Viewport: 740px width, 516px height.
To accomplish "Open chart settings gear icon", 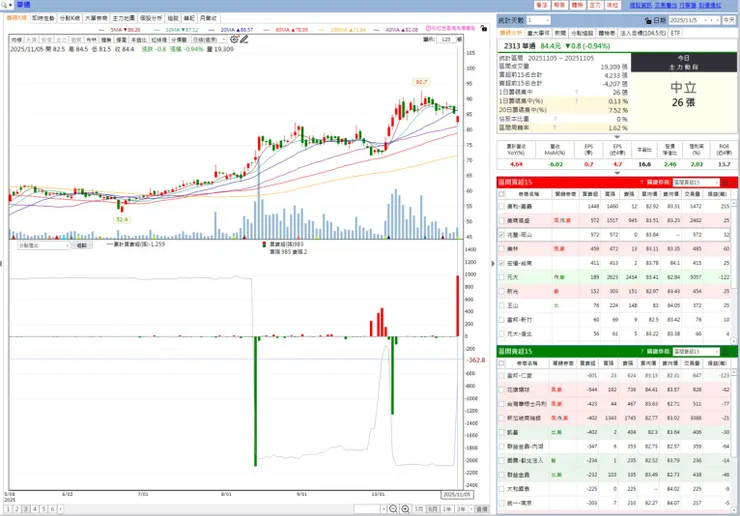I will click(x=234, y=40).
